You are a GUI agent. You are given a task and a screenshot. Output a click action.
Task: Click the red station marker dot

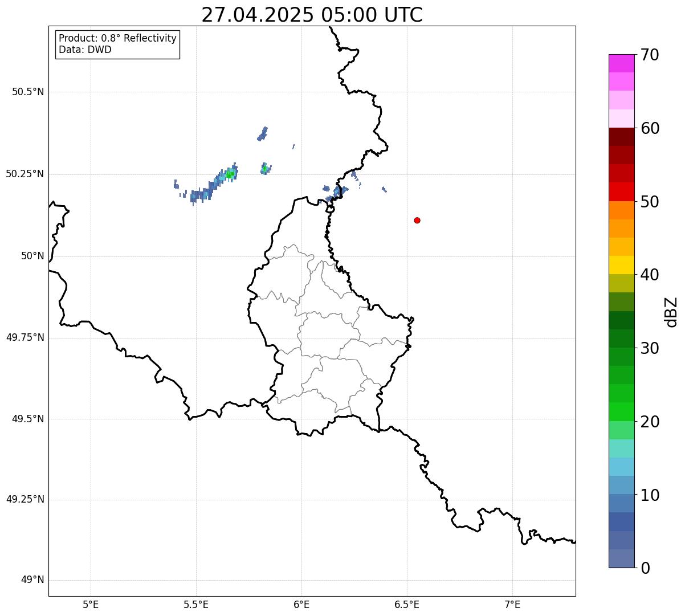pos(417,221)
